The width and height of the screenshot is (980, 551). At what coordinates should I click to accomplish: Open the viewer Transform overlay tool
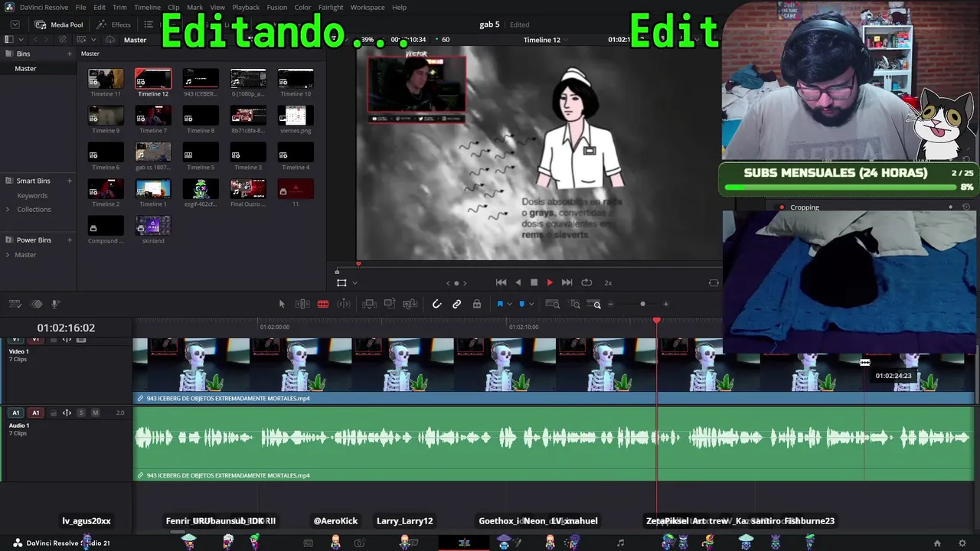tap(341, 283)
